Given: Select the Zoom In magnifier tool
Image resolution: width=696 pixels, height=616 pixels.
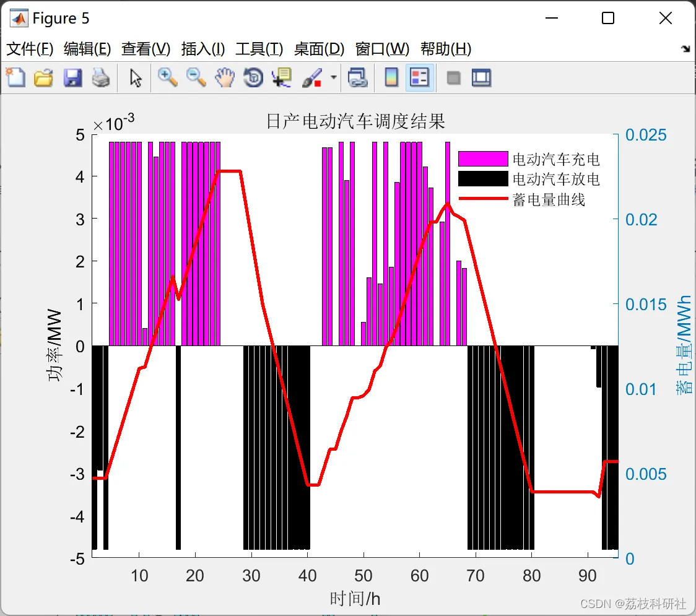Looking at the screenshot, I should coord(168,77).
